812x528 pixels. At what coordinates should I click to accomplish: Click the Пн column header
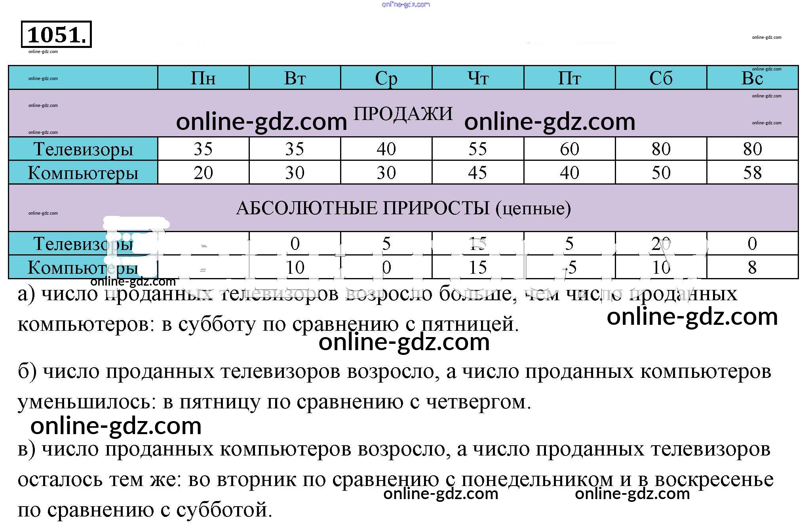pos(203,78)
